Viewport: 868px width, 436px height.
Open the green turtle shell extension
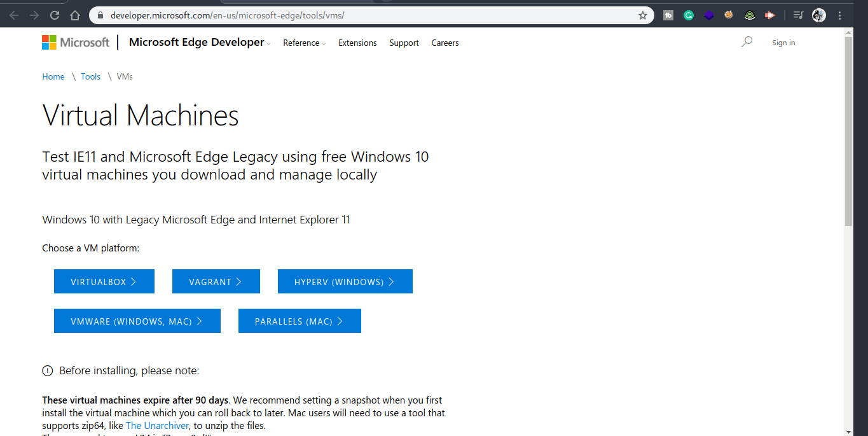pyautogui.click(x=750, y=15)
